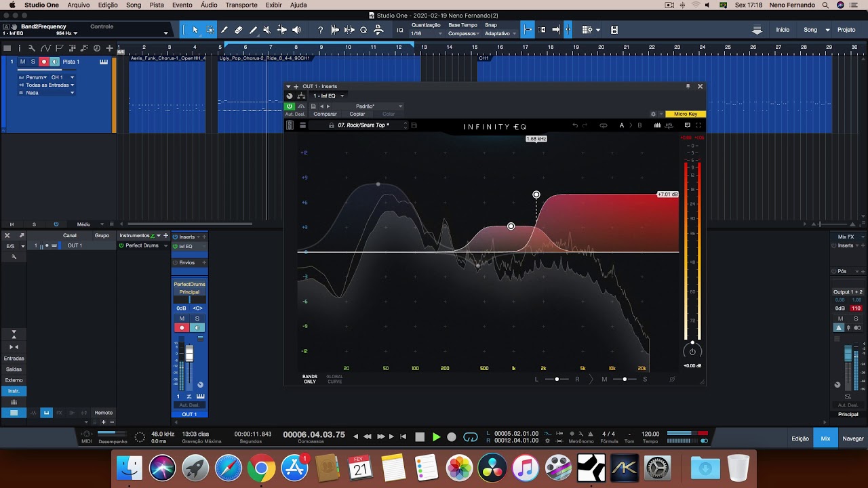The width and height of the screenshot is (868, 488).
Task: Expand the Perfect Drums instrument menu
Action: 165,245
